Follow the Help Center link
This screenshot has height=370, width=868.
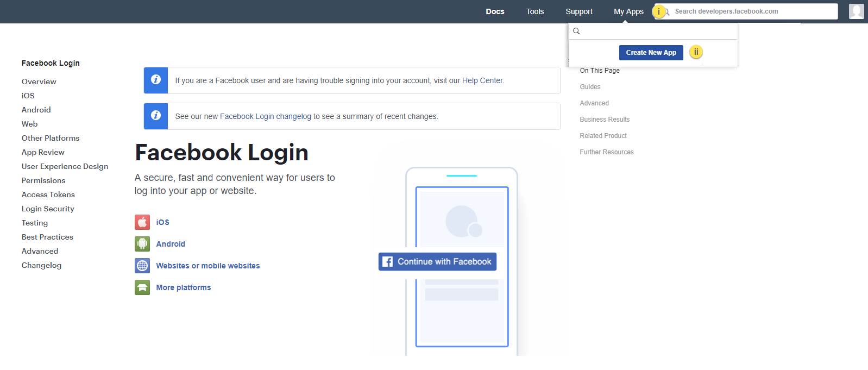(x=482, y=80)
